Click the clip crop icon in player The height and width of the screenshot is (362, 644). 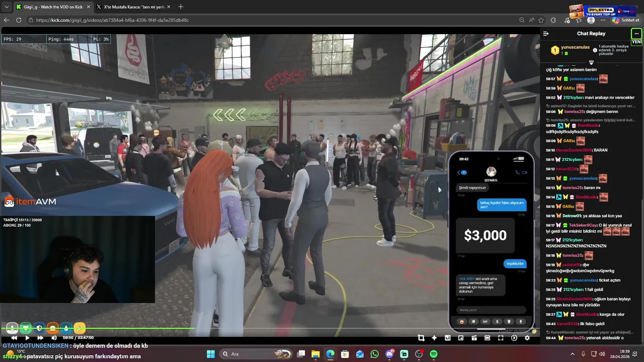pos(421,338)
